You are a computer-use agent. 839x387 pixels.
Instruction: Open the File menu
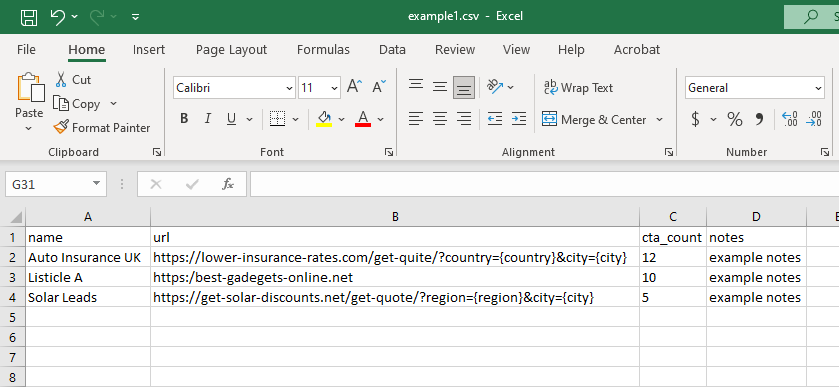pyautogui.click(x=26, y=50)
